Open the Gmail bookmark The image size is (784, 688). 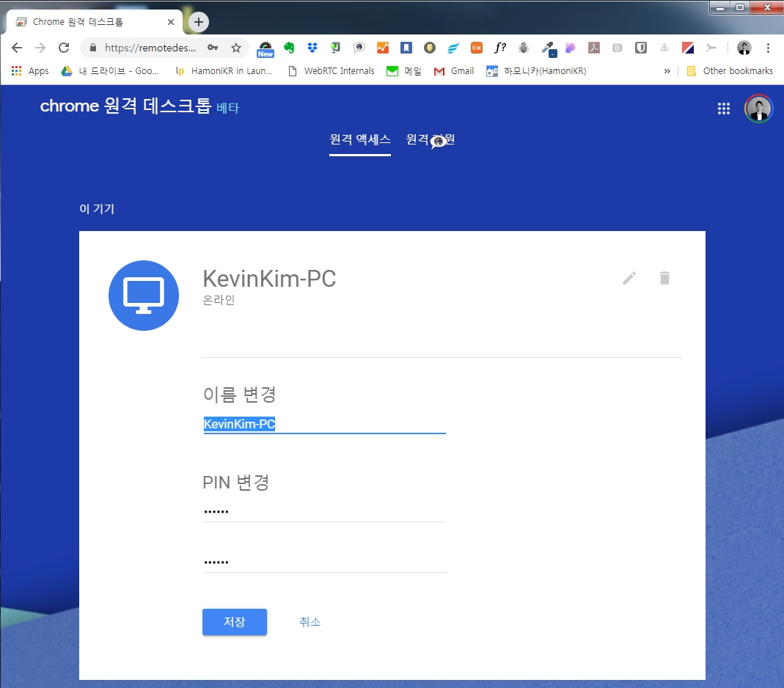coord(454,71)
